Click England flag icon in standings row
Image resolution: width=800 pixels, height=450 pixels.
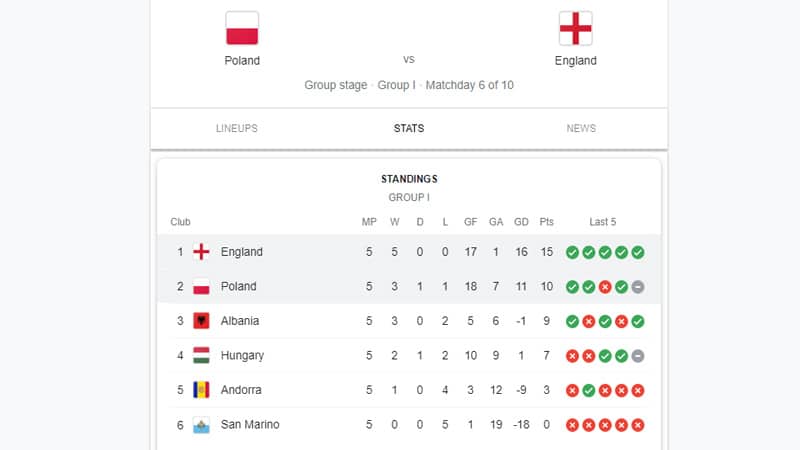click(x=201, y=252)
